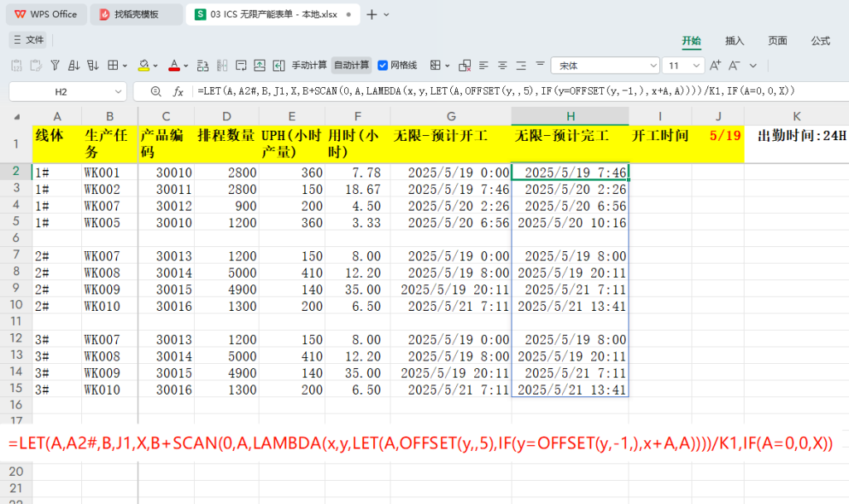Increase font size with A+ icon
The width and height of the screenshot is (849, 504).
(716, 65)
